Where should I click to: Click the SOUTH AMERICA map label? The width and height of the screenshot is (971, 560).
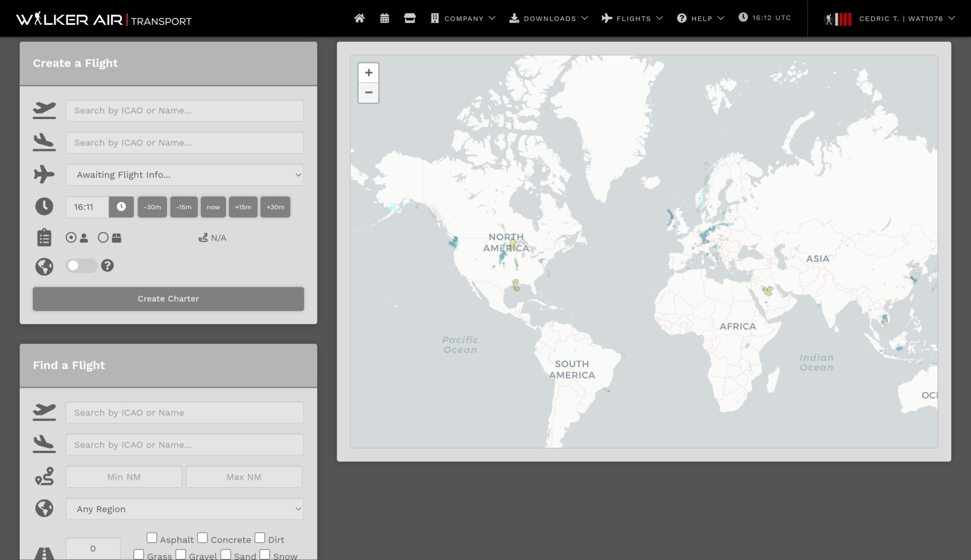coord(572,369)
